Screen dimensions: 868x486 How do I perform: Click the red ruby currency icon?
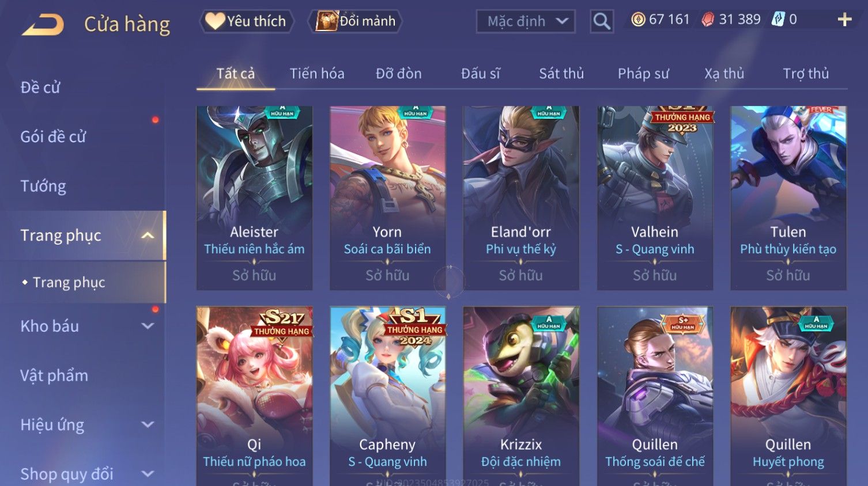707,20
